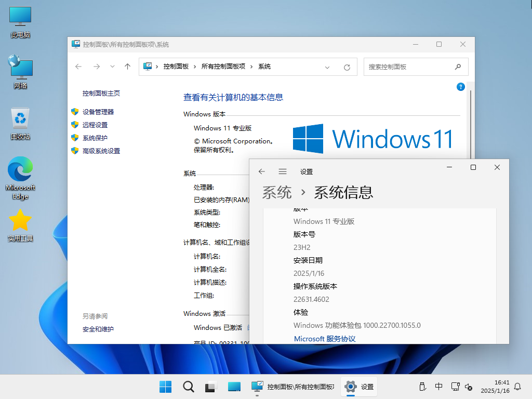Viewport: 532px width, 399px height.
Task: Click the search magnifier in Control Panel
Action: (458, 67)
